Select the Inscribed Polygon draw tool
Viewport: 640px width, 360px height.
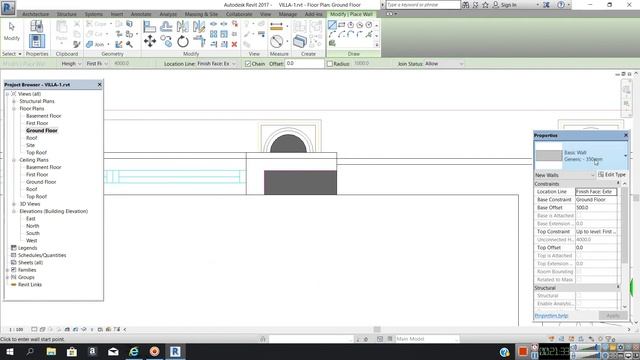(351, 25)
